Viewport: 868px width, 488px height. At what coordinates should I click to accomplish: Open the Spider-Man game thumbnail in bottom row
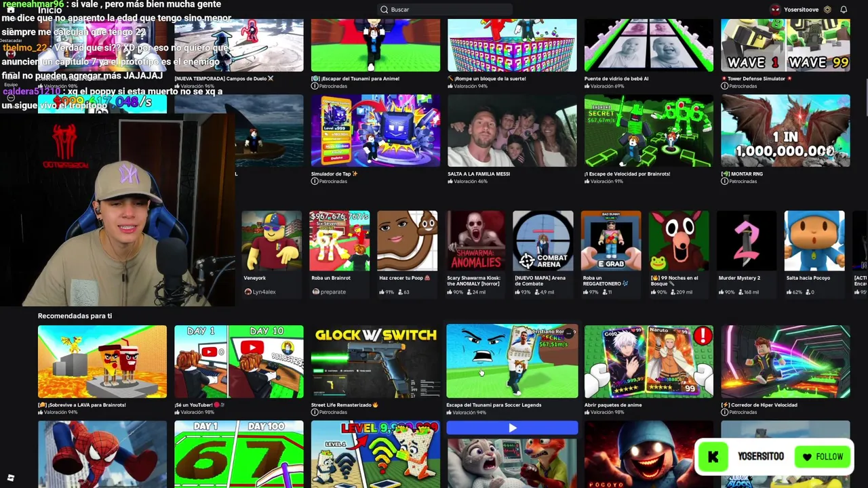[x=102, y=454]
